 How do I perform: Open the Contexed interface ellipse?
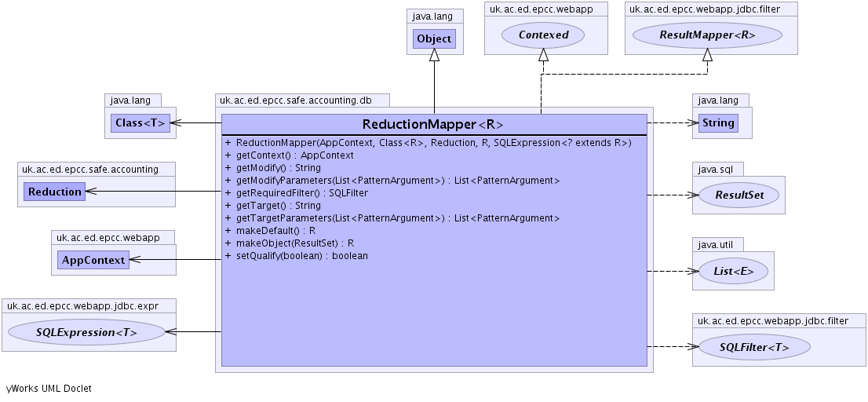544,35
